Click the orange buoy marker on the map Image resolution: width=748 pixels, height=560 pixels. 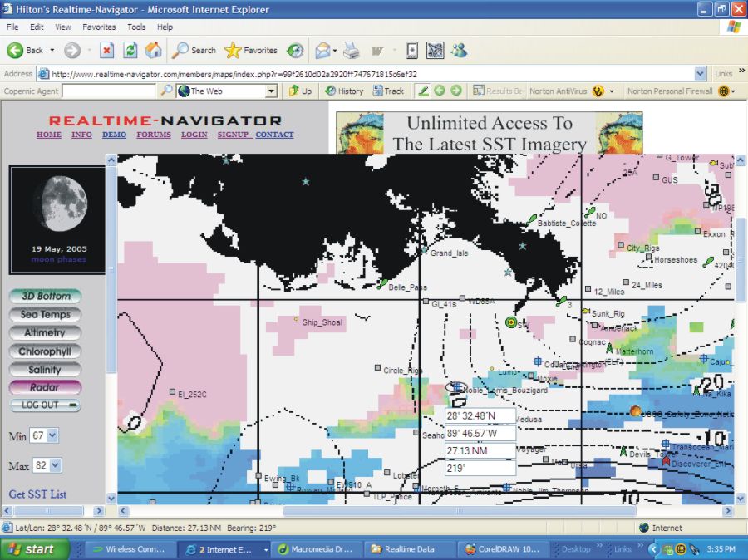(635, 410)
